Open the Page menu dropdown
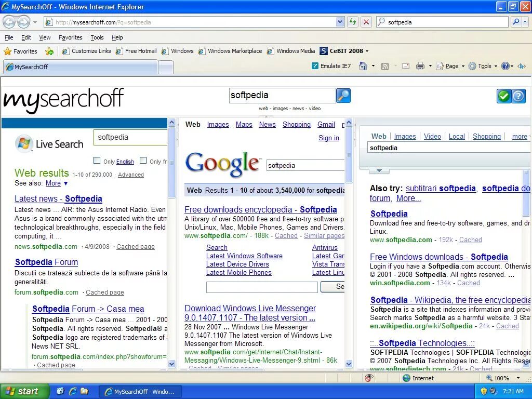532x399 pixels. click(450, 66)
